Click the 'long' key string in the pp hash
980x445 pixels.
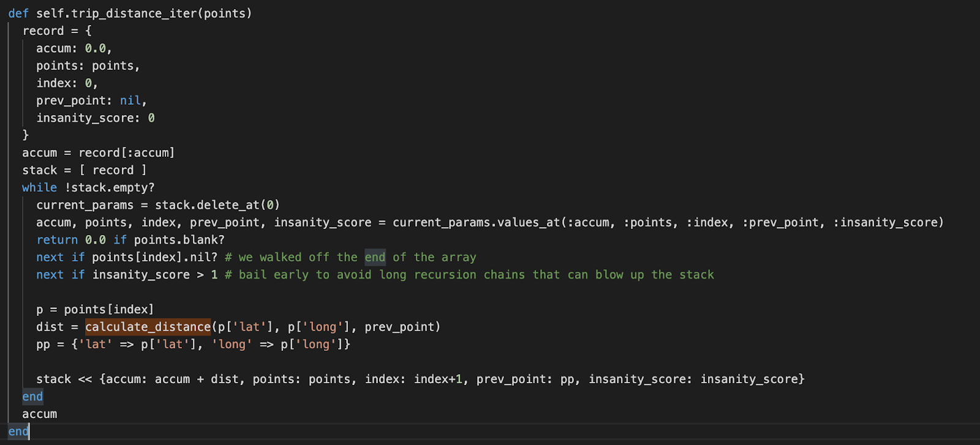[x=232, y=345]
